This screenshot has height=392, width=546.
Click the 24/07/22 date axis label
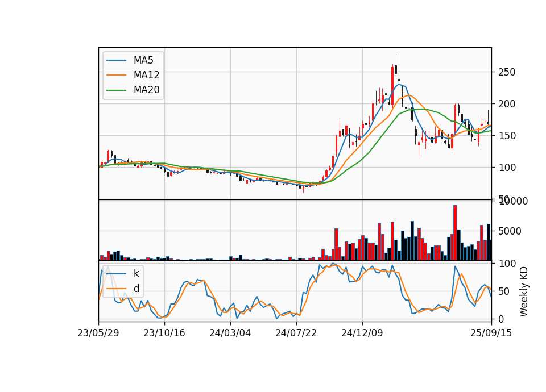(x=296, y=333)
